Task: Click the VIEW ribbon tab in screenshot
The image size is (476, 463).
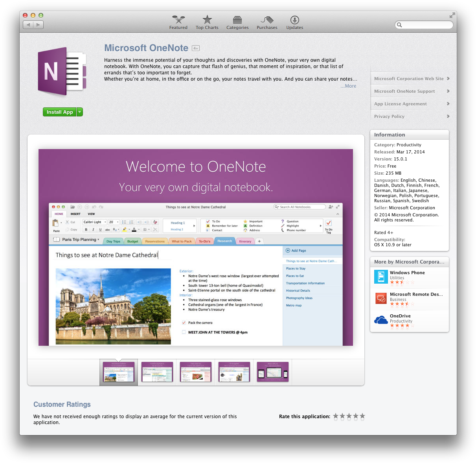Action: [x=91, y=214]
